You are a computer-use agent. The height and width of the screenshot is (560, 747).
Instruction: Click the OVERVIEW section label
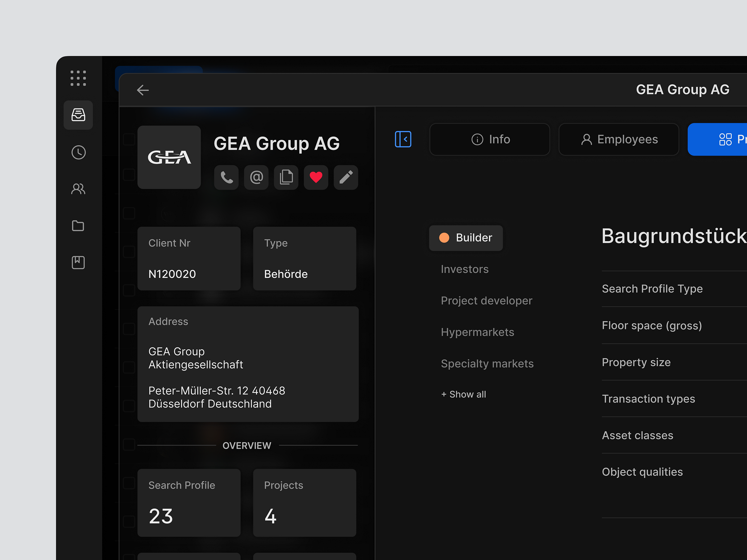click(x=247, y=446)
